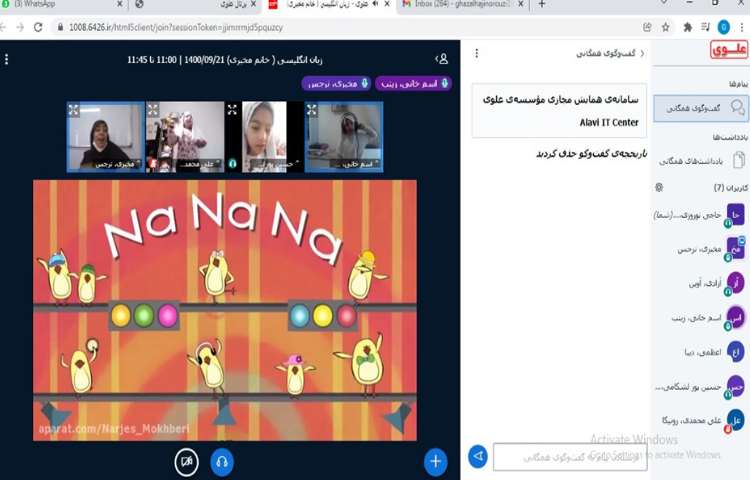Open a new browser tab
This screenshot has width=750, height=480.
pyautogui.click(x=541, y=4)
